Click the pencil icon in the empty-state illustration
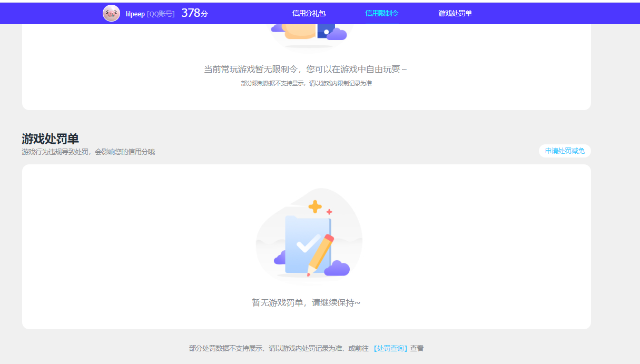640x364 pixels. 321,253
